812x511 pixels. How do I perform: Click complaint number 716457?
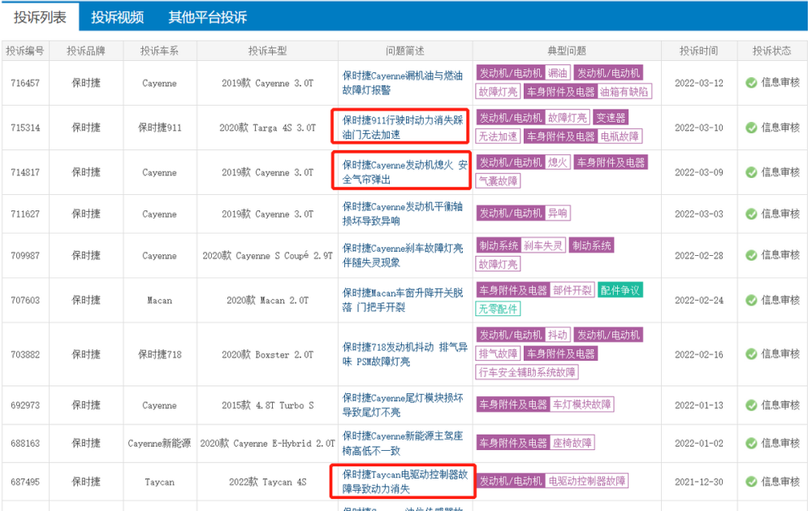pos(25,83)
